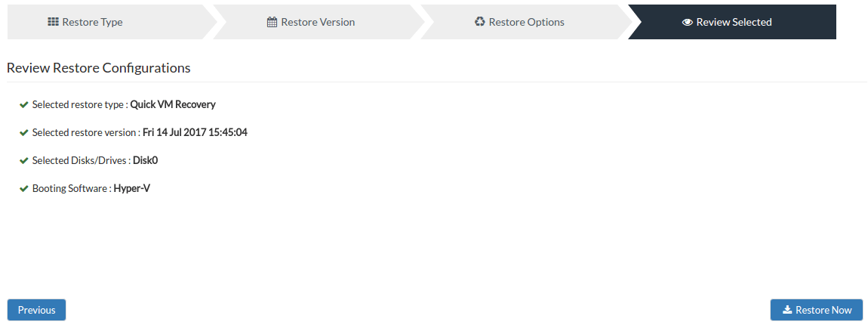The height and width of the screenshot is (328, 868).
Task: Click the 'Review Restore Configurations' heading
Action: [99, 68]
